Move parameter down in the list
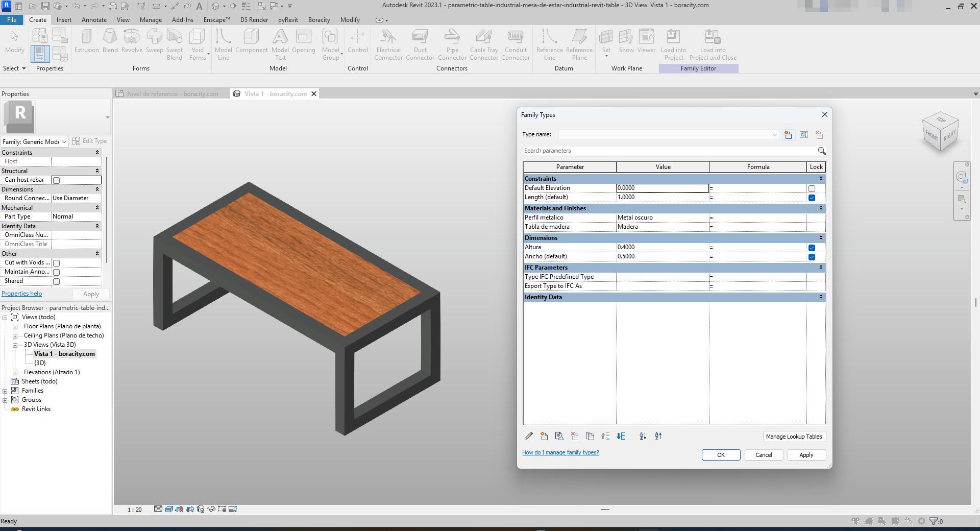This screenshot has width=980, height=531. (621, 436)
